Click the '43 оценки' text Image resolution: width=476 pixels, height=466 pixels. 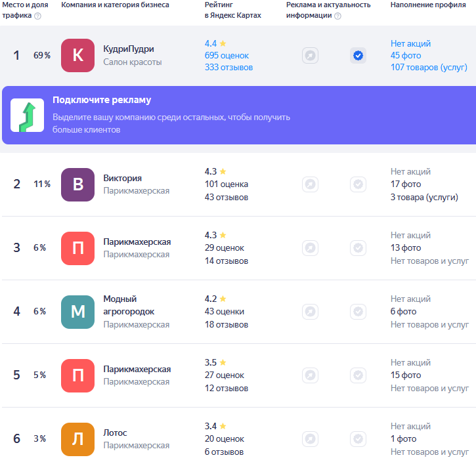(224, 312)
